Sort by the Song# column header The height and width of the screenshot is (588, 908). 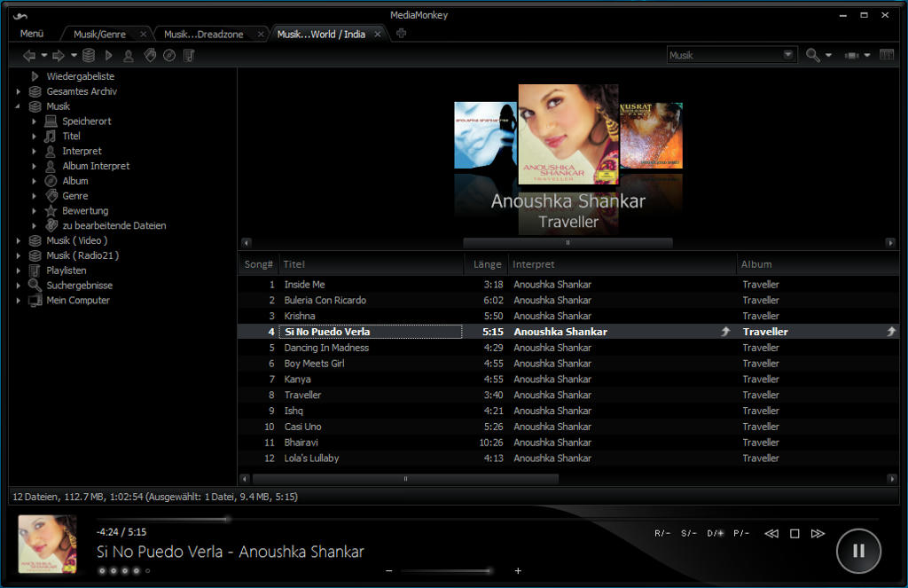click(258, 264)
